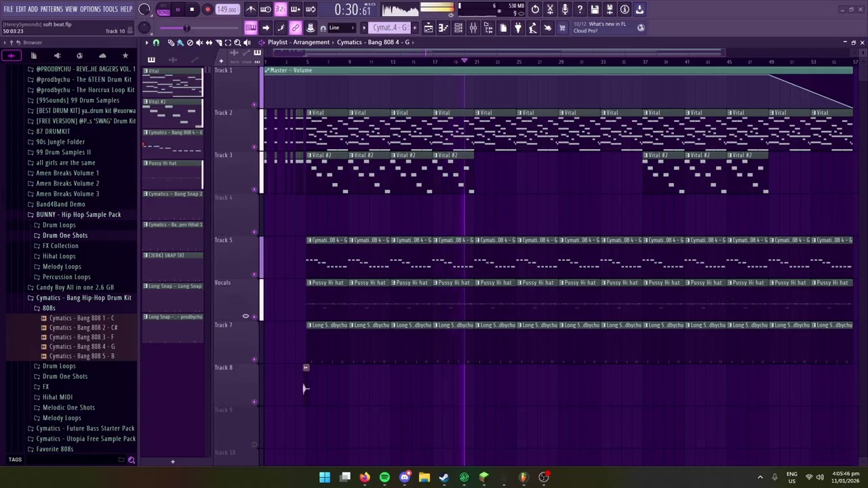868x488 pixels.
Task: Select the playlist slice tool
Action: point(218,43)
